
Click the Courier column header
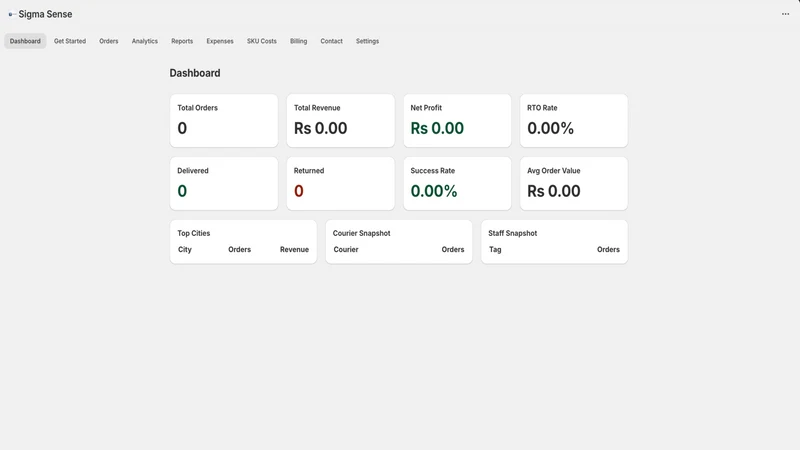point(346,249)
